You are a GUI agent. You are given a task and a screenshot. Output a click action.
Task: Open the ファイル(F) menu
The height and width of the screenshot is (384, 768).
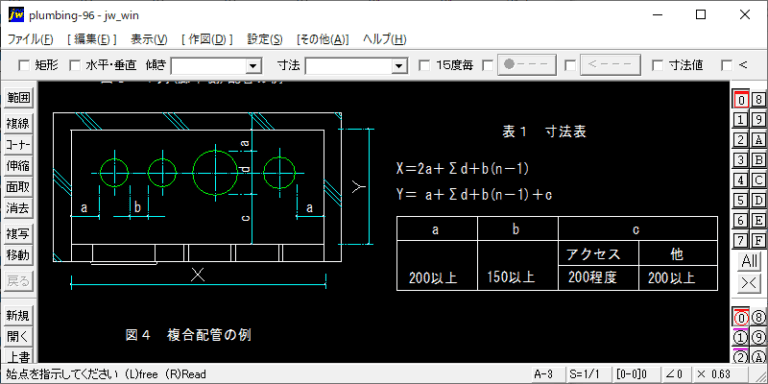tap(30, 40)
